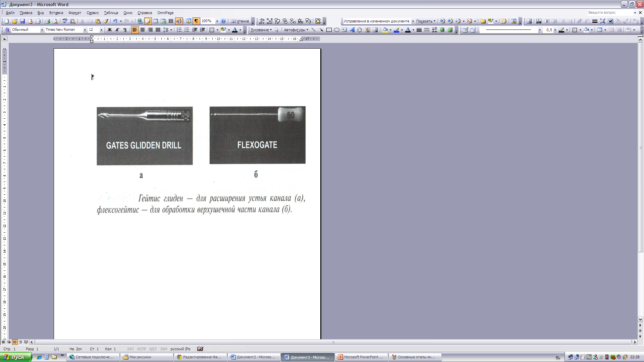Click the Print icon in toolbar

(47, 21)
